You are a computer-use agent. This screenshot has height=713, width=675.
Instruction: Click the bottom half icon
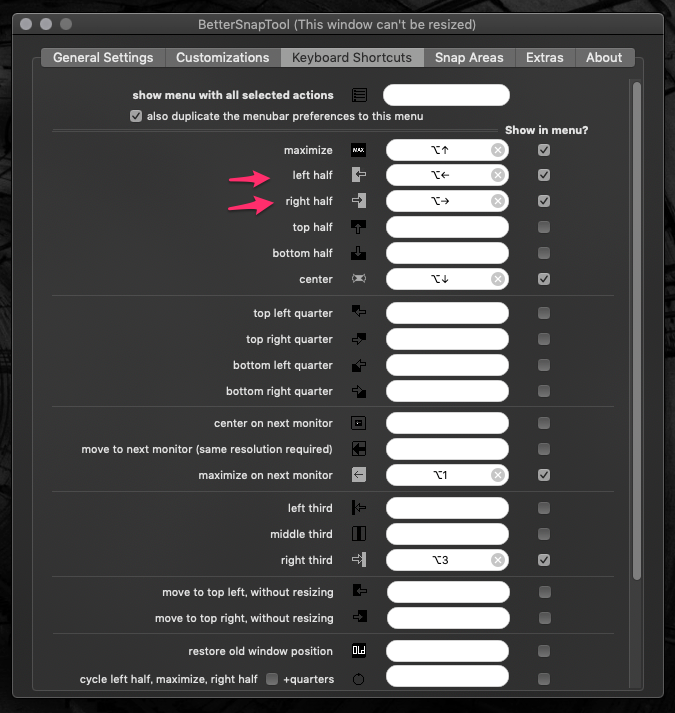(358, 253)
